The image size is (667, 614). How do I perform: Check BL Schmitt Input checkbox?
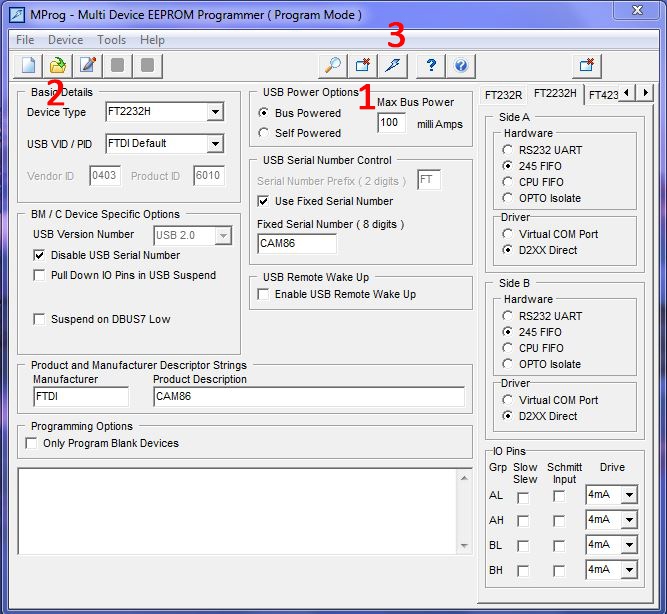pos(559,546)
